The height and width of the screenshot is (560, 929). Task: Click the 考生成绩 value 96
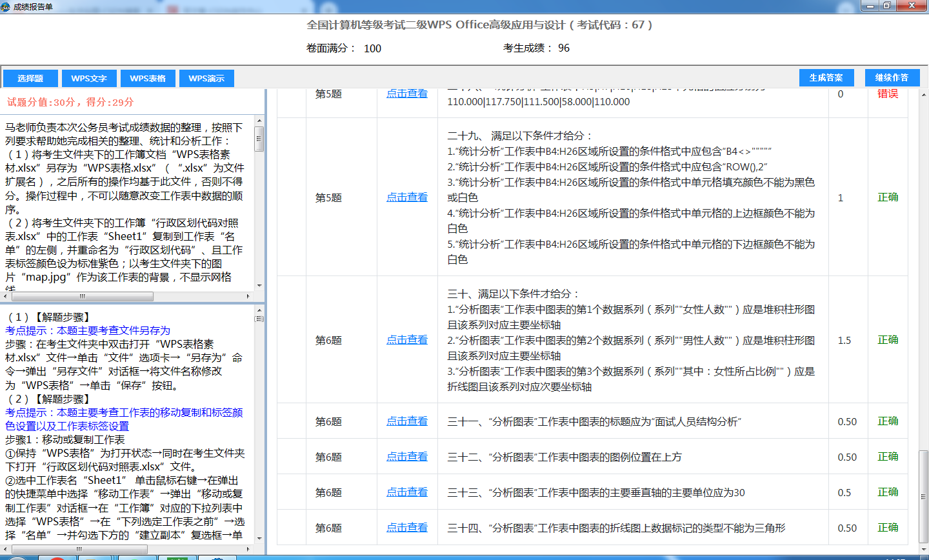pyautogui.click(x=564, y=48)
